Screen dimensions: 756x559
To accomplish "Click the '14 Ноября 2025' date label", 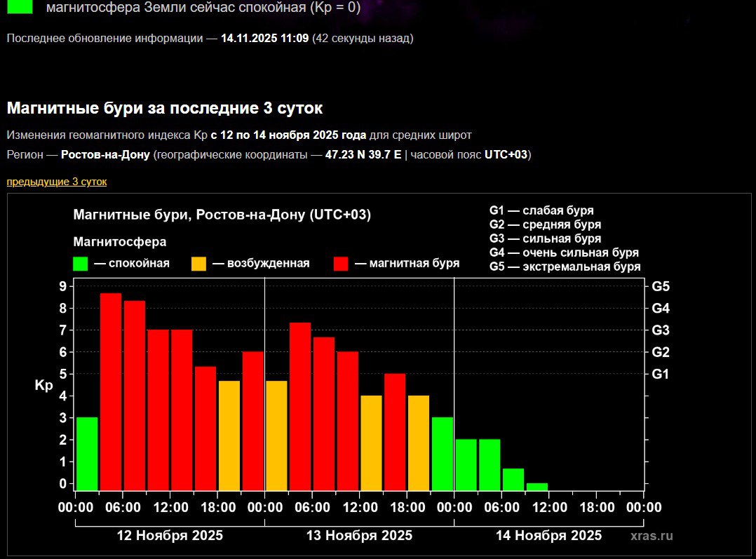I will (x=548, y=536).
